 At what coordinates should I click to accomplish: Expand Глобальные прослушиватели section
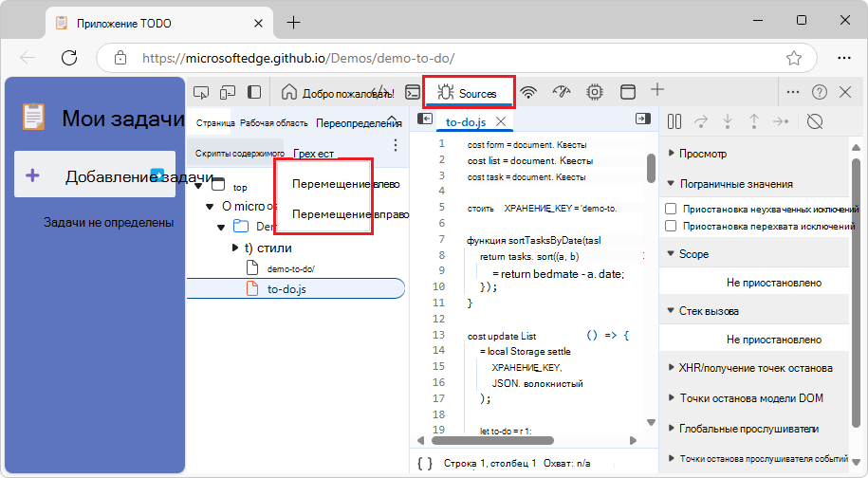(x=748, y=429)
